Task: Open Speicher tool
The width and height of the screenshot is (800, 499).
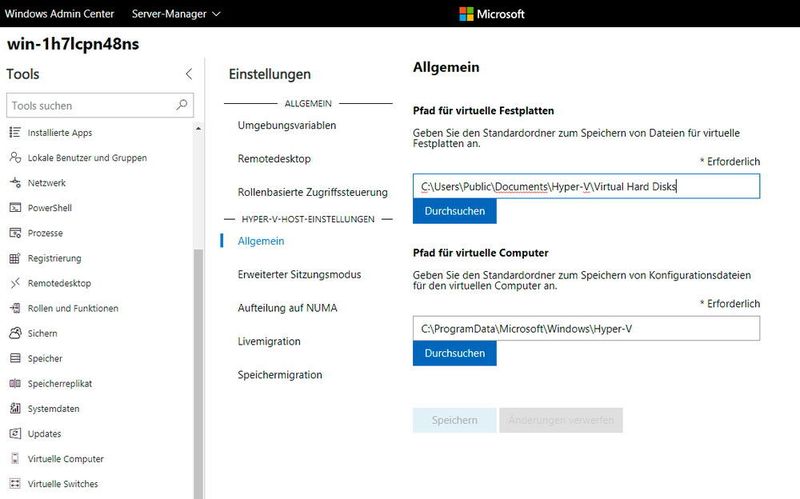Action: point(45,358)
